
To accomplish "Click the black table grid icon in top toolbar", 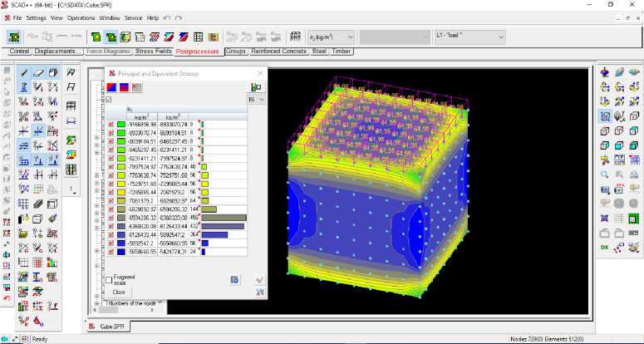I will [198, 37].
